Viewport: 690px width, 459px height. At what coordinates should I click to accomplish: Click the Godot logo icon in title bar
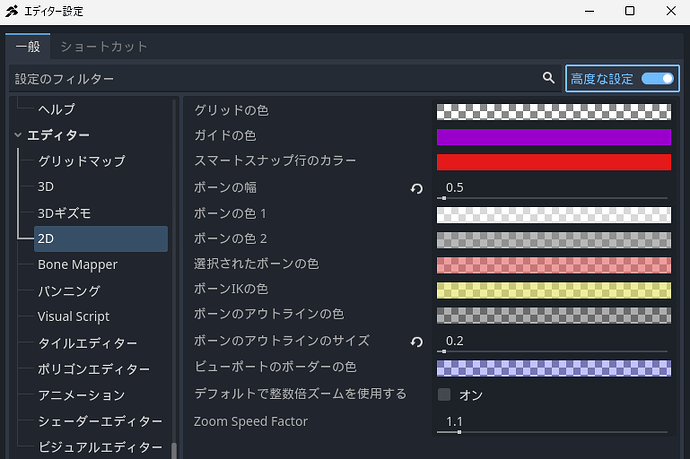[x=12, y=11]
